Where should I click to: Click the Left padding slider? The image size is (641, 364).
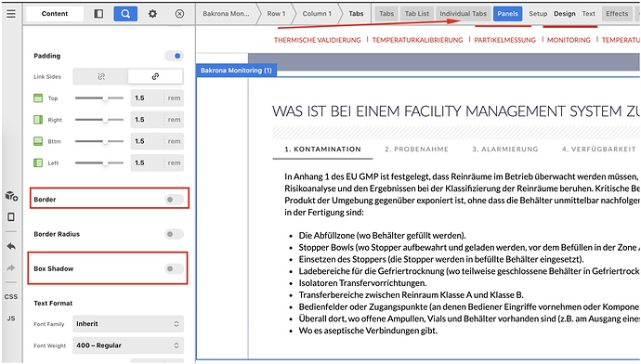click(99, 163)
